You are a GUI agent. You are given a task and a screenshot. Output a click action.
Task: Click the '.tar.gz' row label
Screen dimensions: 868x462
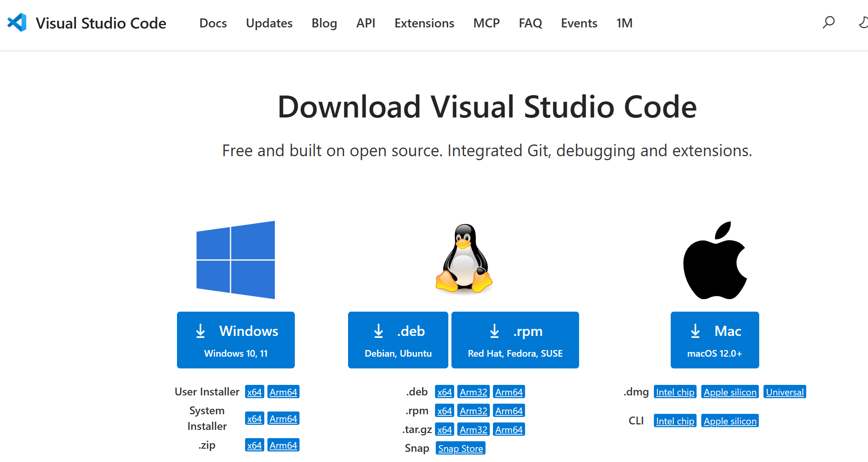click(x=417, y=430)
